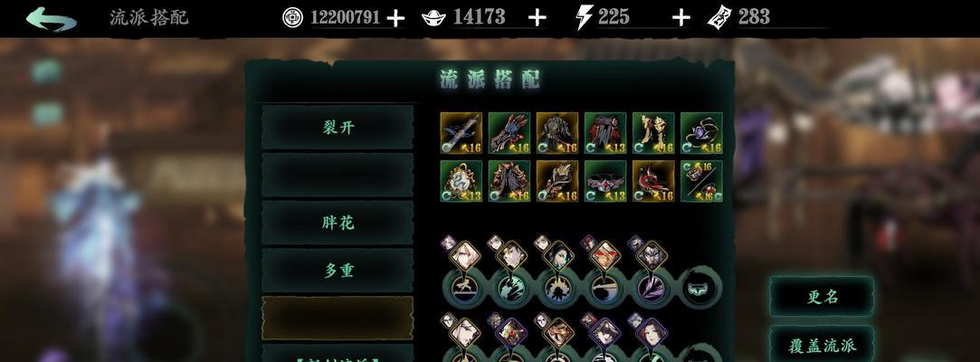Select the sword weapon equipment slot
The height and width of the screenshot is (362, 980).
pos(461,133)
